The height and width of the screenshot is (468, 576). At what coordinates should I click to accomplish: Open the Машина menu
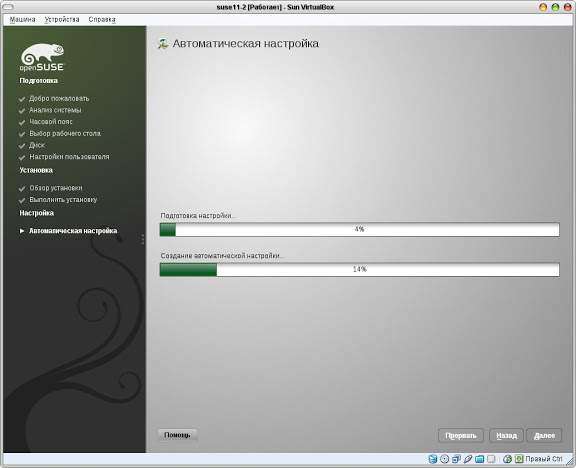tap(22, 19)
